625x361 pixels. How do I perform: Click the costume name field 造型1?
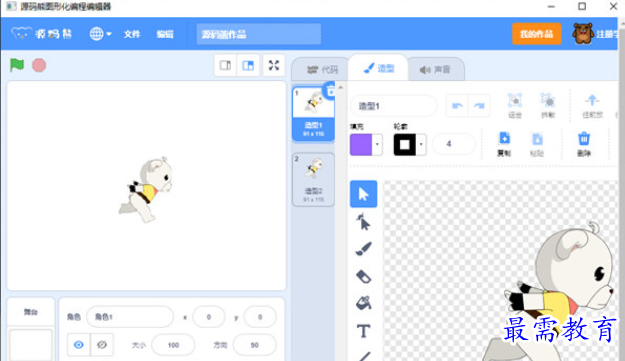pyautogui.click(x=393, y=106)
